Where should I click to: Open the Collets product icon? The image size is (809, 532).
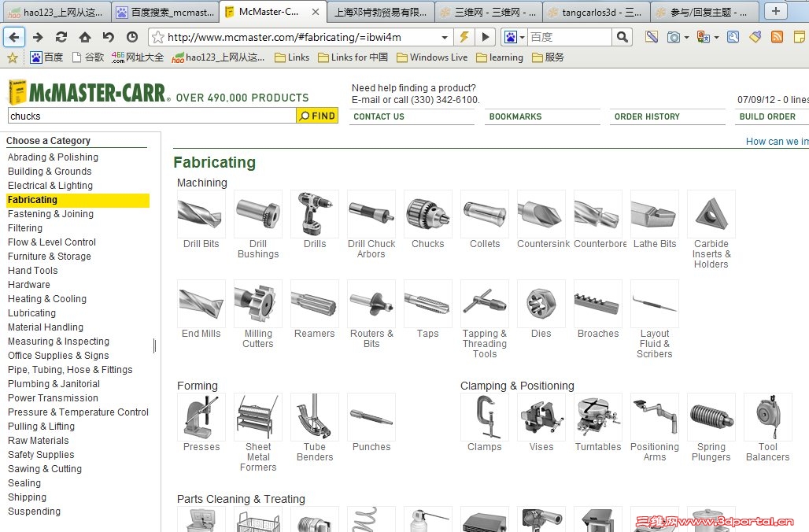pyautogui.click(x=485, y=213)
